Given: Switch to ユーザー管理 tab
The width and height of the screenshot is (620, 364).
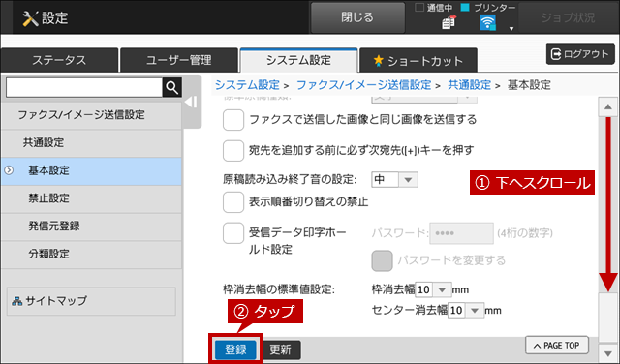Looking at the screenshot, I should pos(179,60).
